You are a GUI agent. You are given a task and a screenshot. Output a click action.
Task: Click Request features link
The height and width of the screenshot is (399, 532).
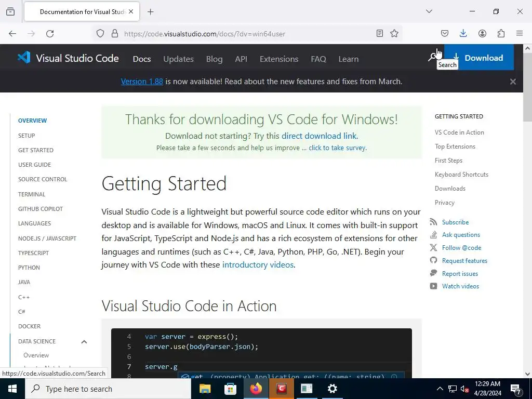464,261
